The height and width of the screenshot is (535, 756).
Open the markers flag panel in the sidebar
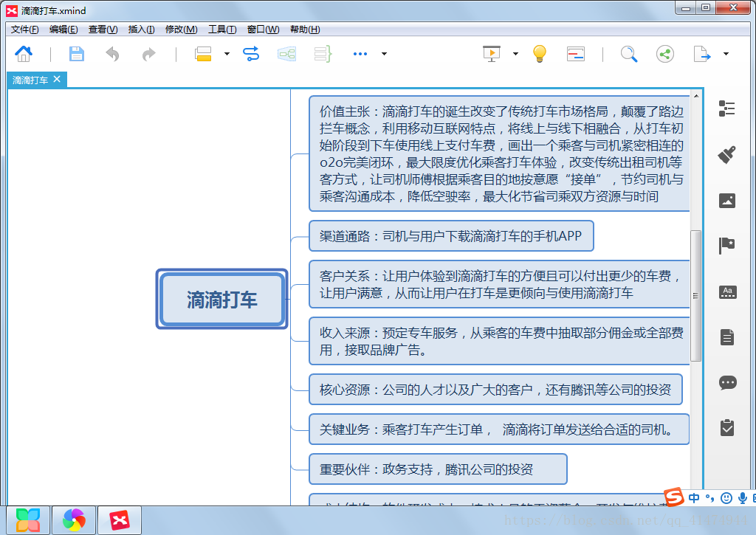point(726,246)
